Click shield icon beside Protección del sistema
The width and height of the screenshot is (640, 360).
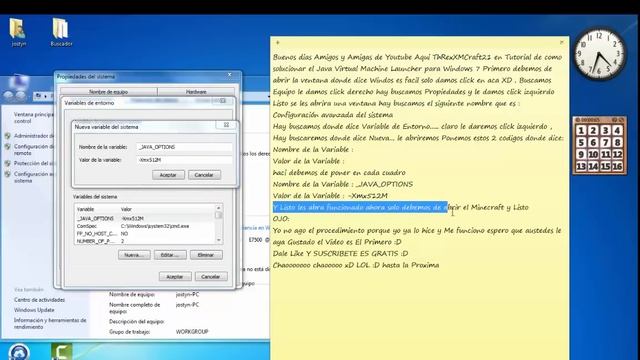tap(7, 163)
